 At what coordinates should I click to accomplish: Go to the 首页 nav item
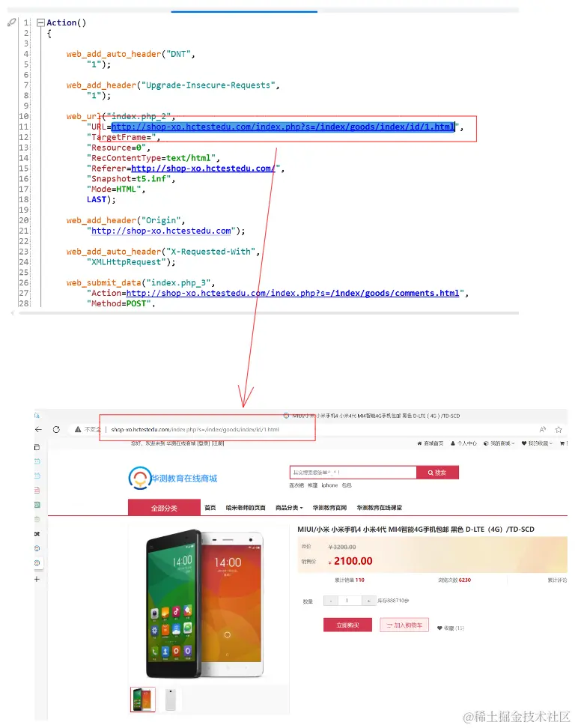(210, 508)
